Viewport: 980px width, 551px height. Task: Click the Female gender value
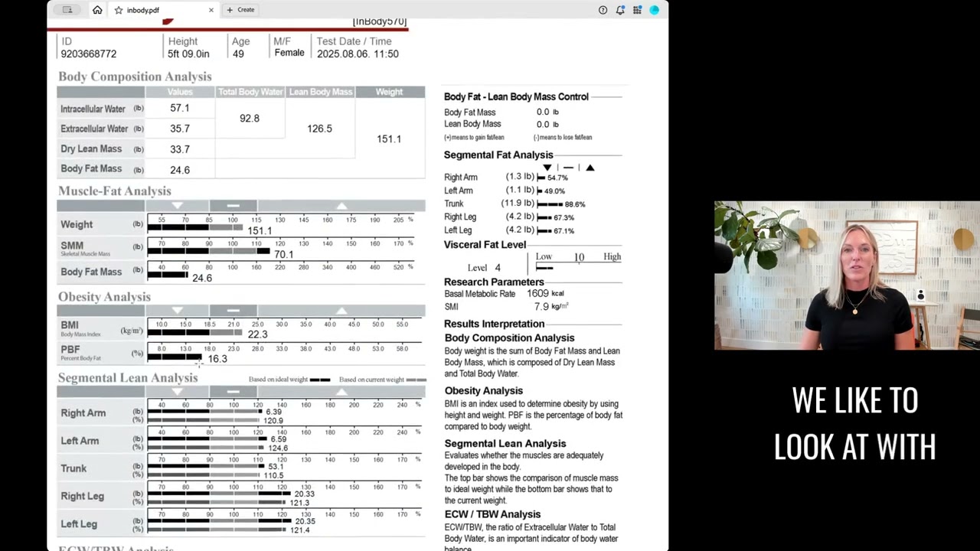click(289, 53)
